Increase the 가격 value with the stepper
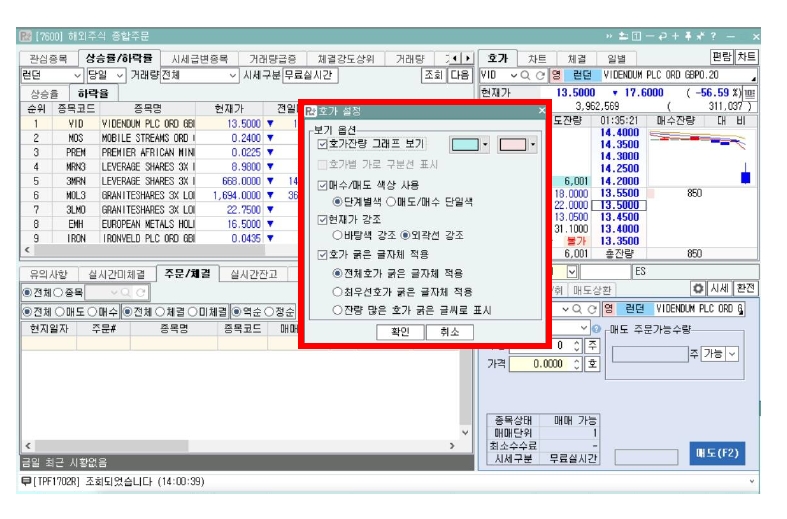787x519 pixels. (x=577, y=360)
